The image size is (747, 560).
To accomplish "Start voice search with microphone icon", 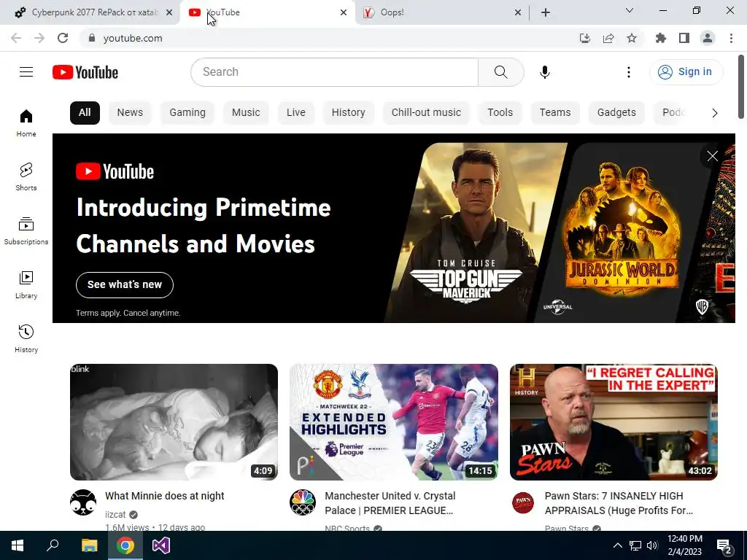I will [544, 72].
